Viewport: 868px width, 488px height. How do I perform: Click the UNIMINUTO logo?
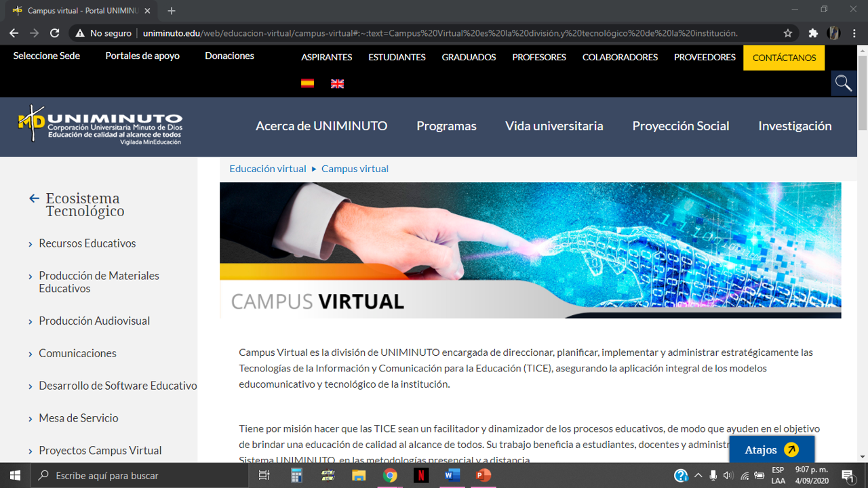click(x=100, y=125)
